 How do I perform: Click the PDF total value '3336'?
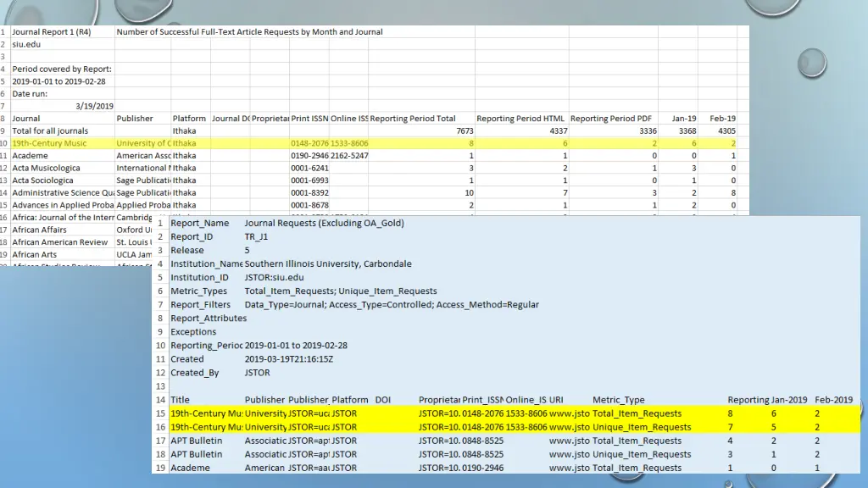pyautogui.click(x=648, y=131)
